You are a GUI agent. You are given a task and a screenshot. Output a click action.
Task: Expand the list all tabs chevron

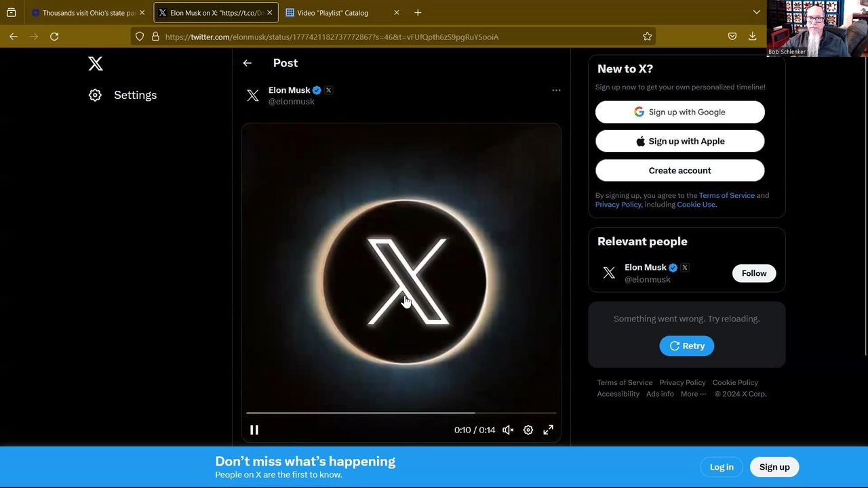tap(757, 12)
